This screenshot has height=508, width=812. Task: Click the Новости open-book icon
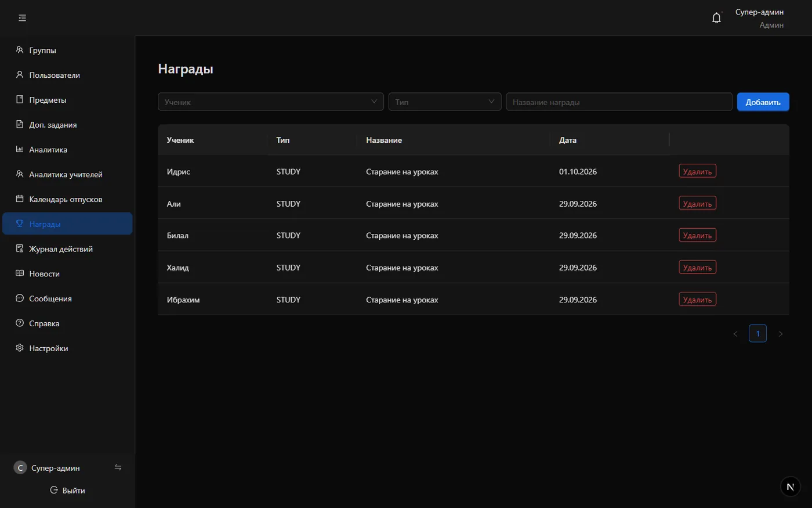[x=20, y=273]
